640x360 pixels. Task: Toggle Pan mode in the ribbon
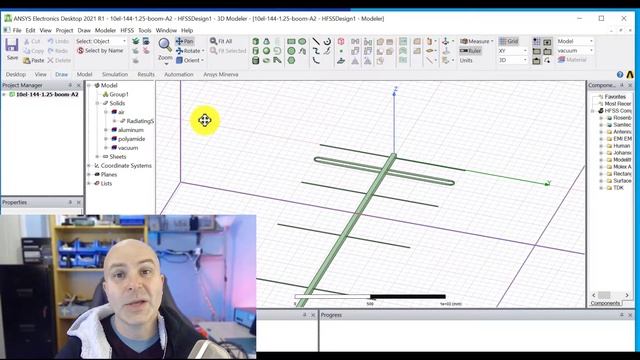(184, 41)
